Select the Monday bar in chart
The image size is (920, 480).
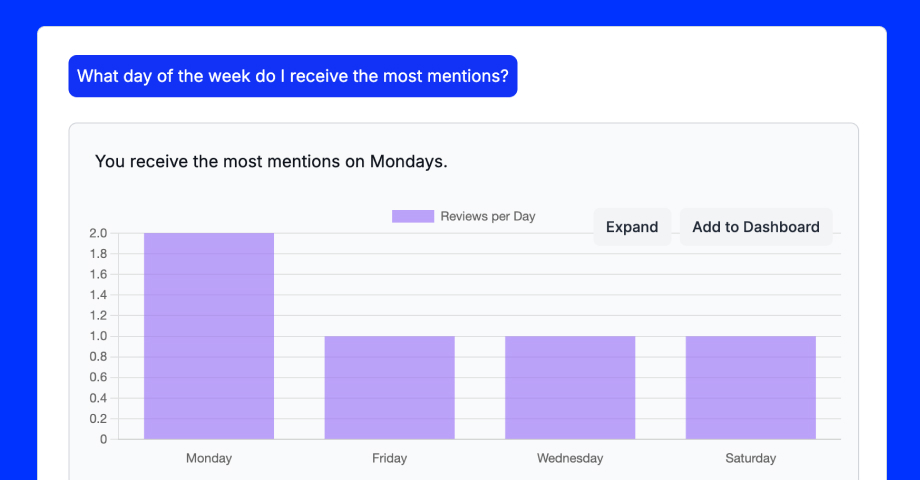click(209, 336)
